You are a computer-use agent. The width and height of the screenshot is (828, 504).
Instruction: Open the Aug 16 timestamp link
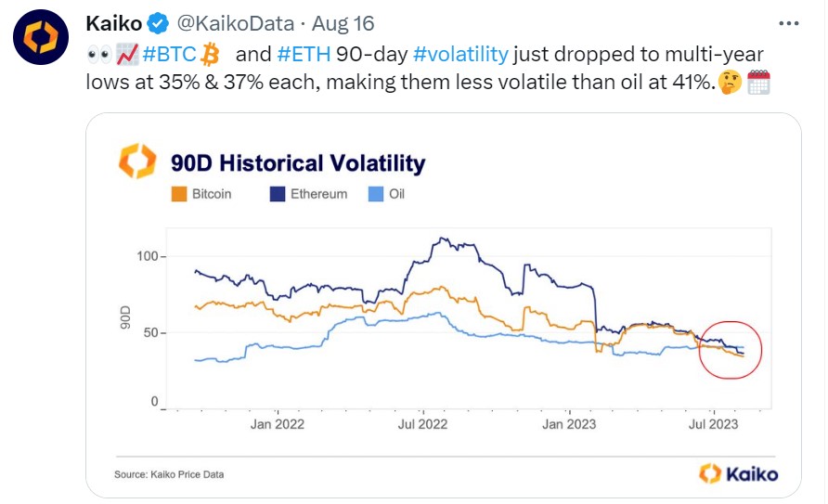343,24
